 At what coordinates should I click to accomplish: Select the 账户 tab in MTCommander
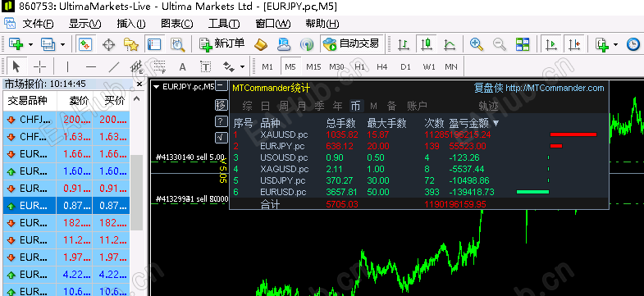(x=418, y=107)
